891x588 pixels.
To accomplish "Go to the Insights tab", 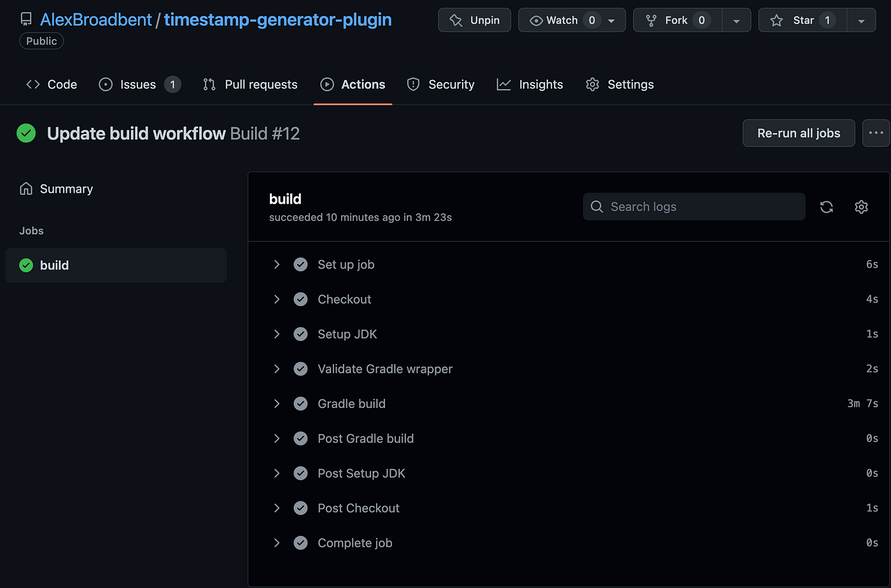I will [530, 85].
